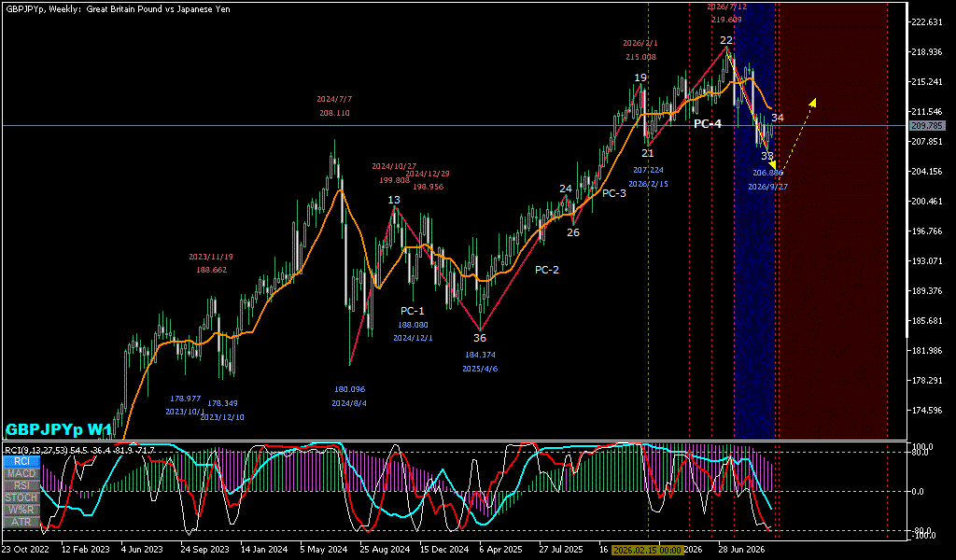Click the bar count 22 at the top
The width and height of the screenshot is (956, 560).
coord(726,40)
